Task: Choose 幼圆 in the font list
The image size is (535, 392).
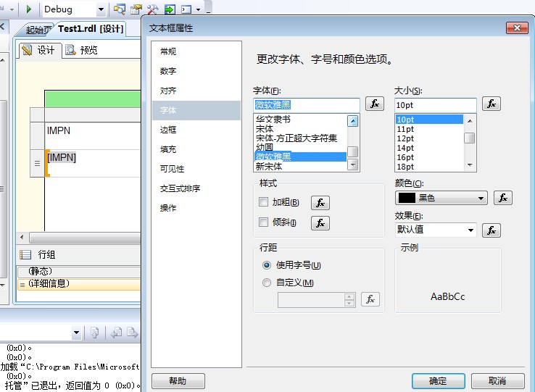Action: click(301, 147)
